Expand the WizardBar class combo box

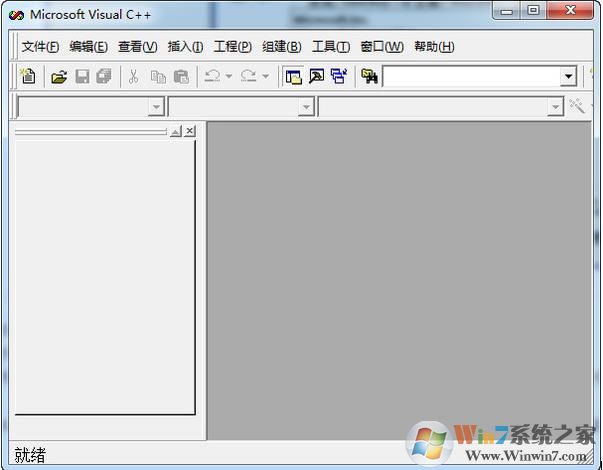tap(156, 107)
